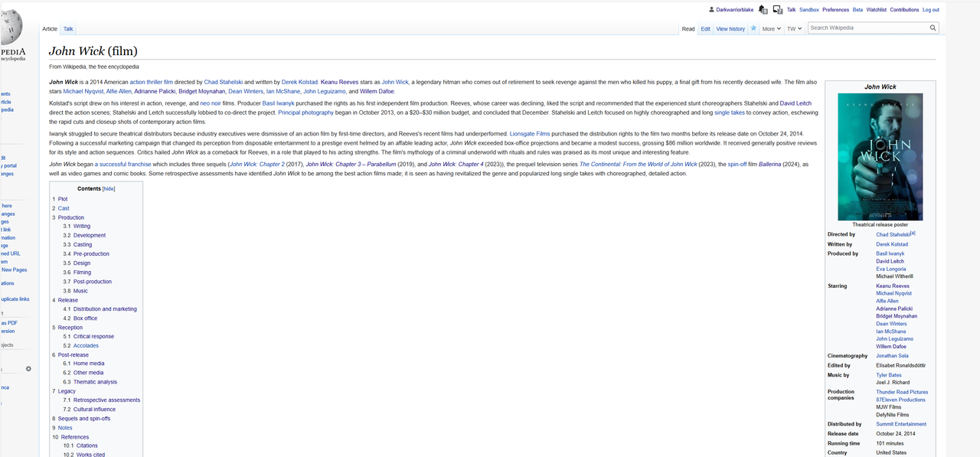Open the Principal photography link
The image size is (980, 457).
click(305, 113)
